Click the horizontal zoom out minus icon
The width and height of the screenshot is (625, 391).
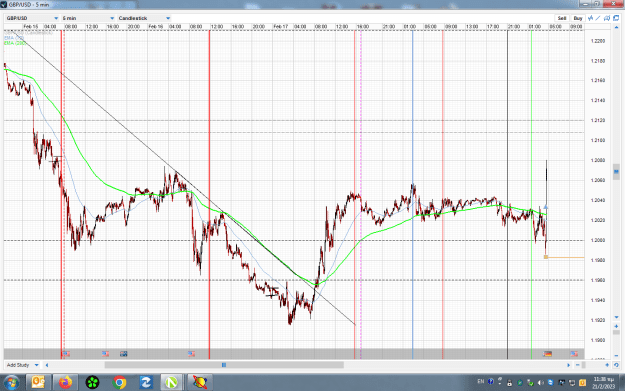(578, 365)
